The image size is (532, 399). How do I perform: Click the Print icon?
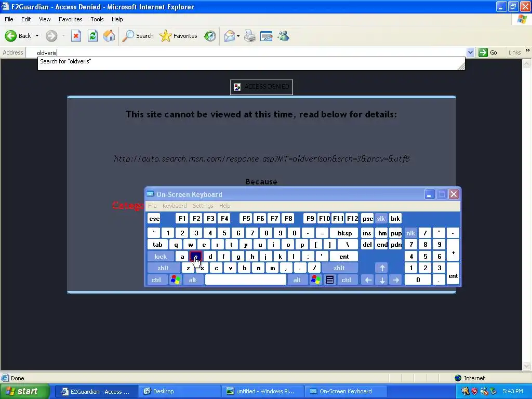250,36
